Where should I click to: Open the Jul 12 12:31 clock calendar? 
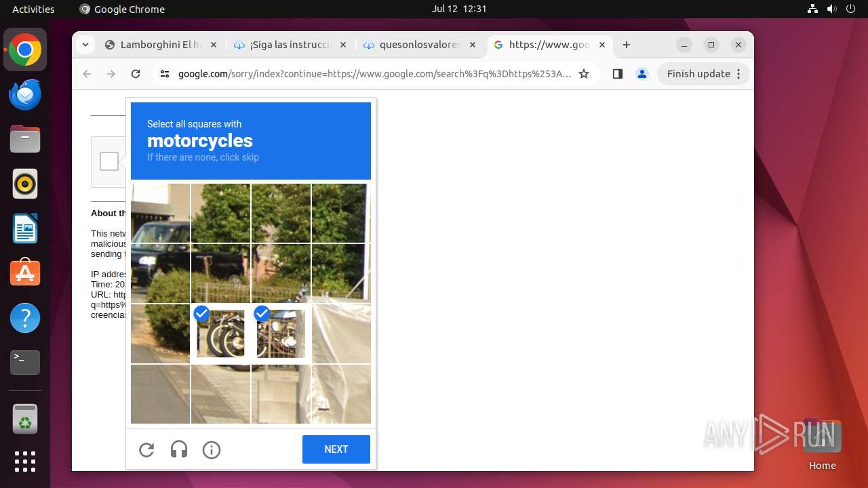(459, 9)
